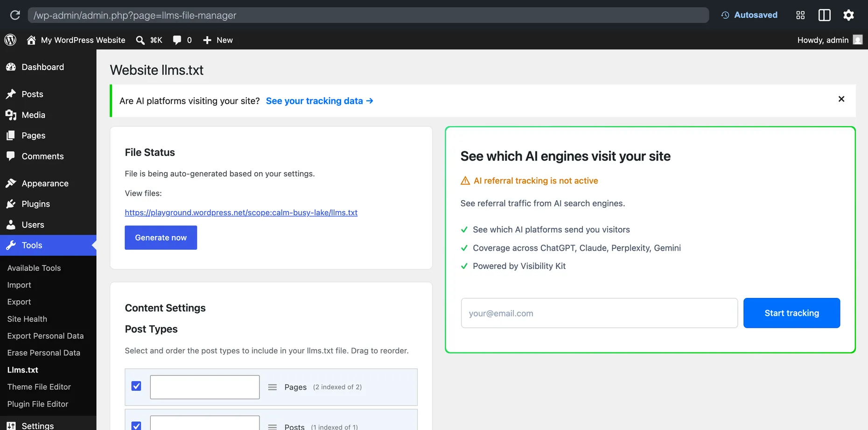Screen dimensions: 868x430
Task: Click the Appearance paintbrush icon
Action: [x=11, y=183]
